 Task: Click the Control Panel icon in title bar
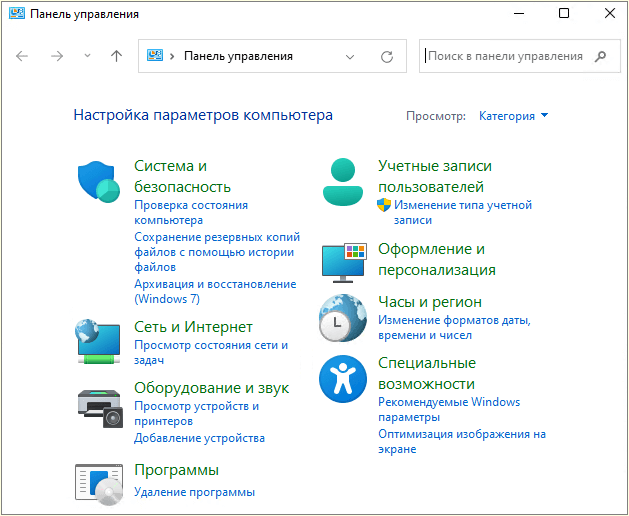(x=17, y=14)
